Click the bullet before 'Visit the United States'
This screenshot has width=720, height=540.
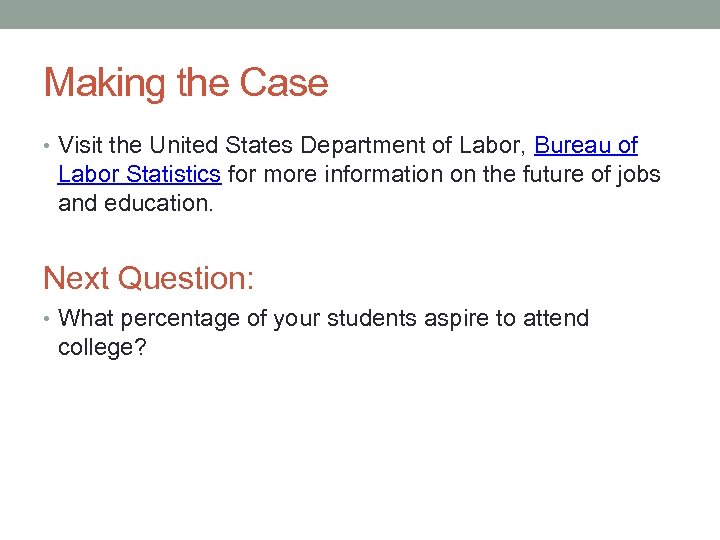[48, 147]
